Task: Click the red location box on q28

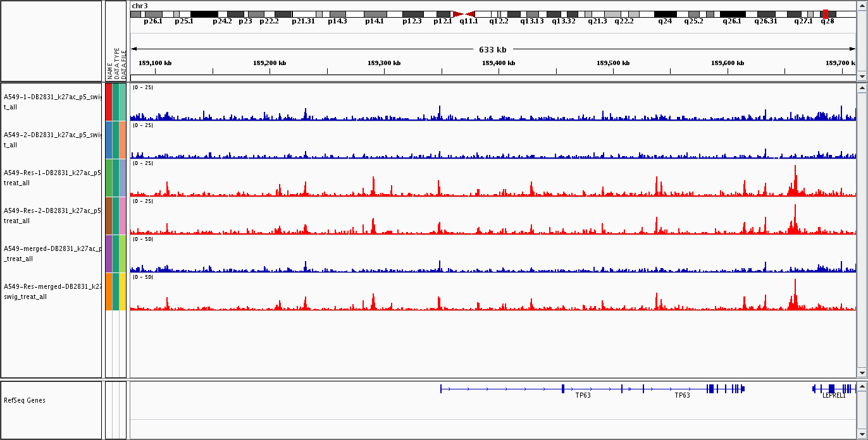Action: pos(826,14)
